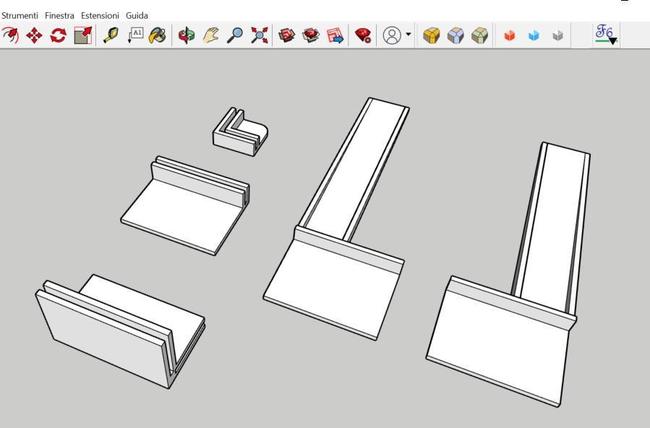Select the Text label tool

135,35
